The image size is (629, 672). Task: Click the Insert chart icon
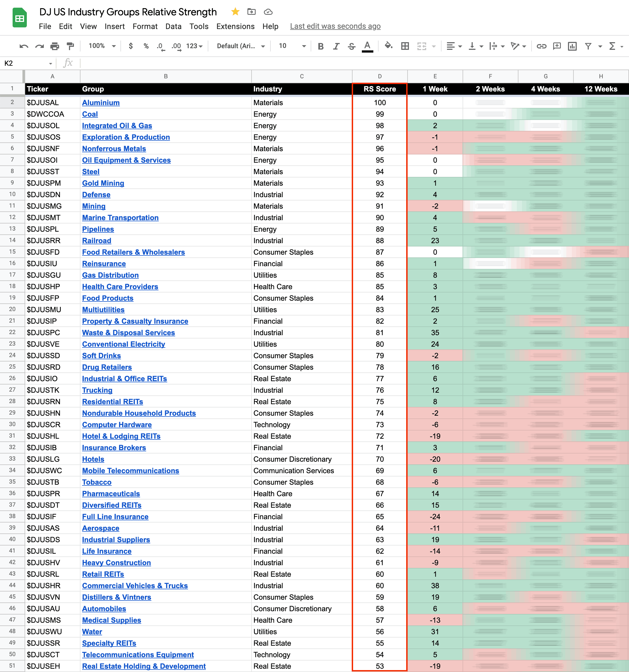[572, 46]
